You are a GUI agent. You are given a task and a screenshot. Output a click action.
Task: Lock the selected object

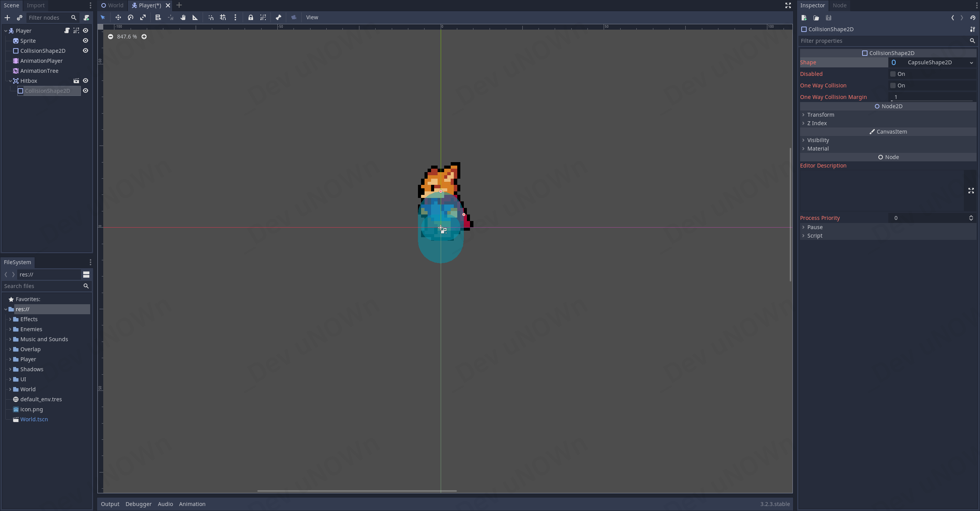pos(250,17)
